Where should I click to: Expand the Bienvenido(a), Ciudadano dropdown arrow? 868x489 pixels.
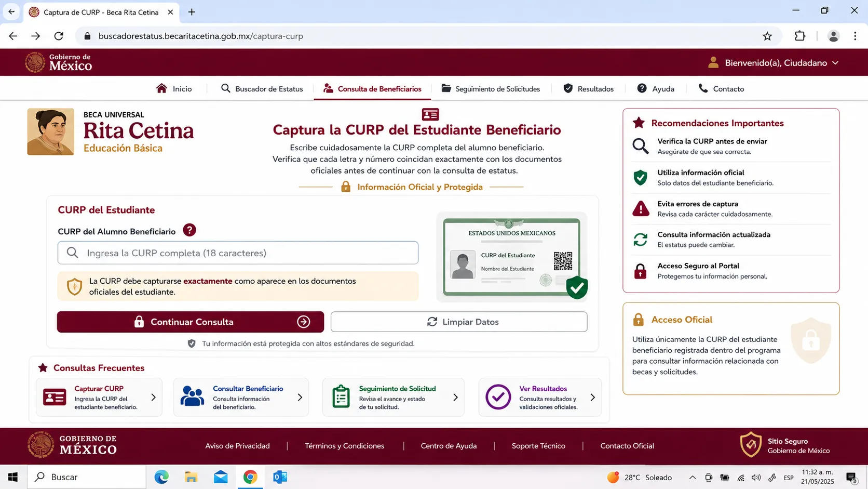(x=835, y=63)
